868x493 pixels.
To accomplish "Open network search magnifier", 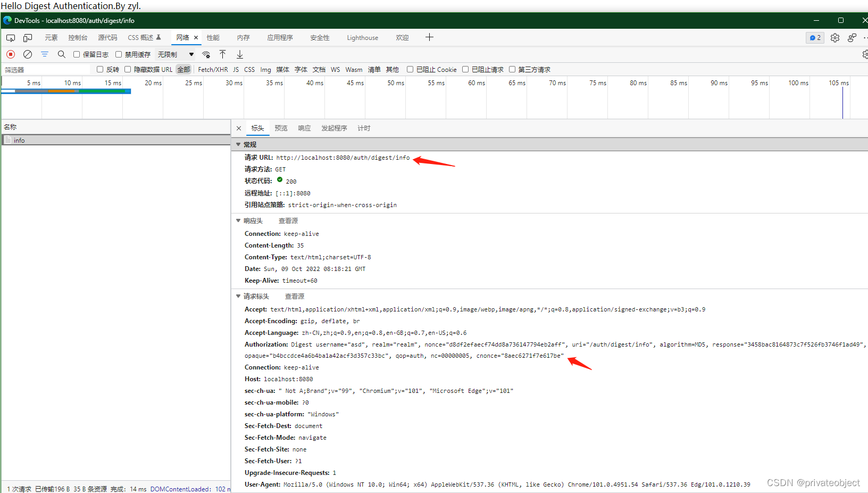I will tap(62, 54).
